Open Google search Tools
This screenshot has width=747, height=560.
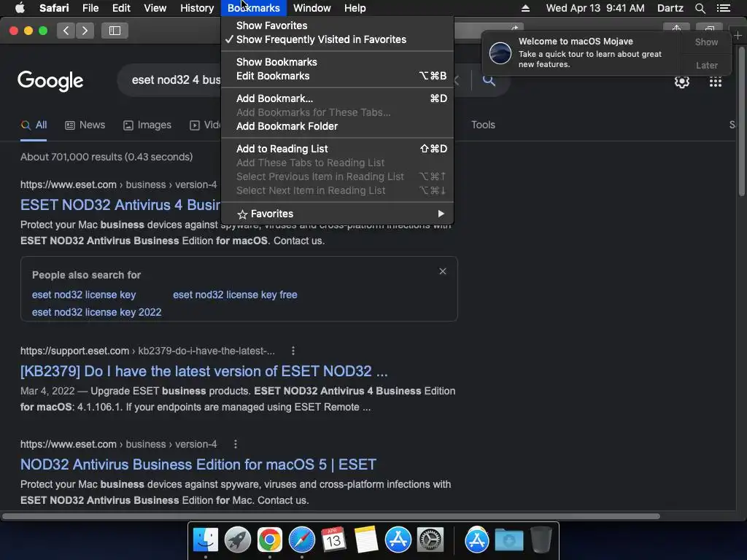pyautogui.click(x=483, y=125)
